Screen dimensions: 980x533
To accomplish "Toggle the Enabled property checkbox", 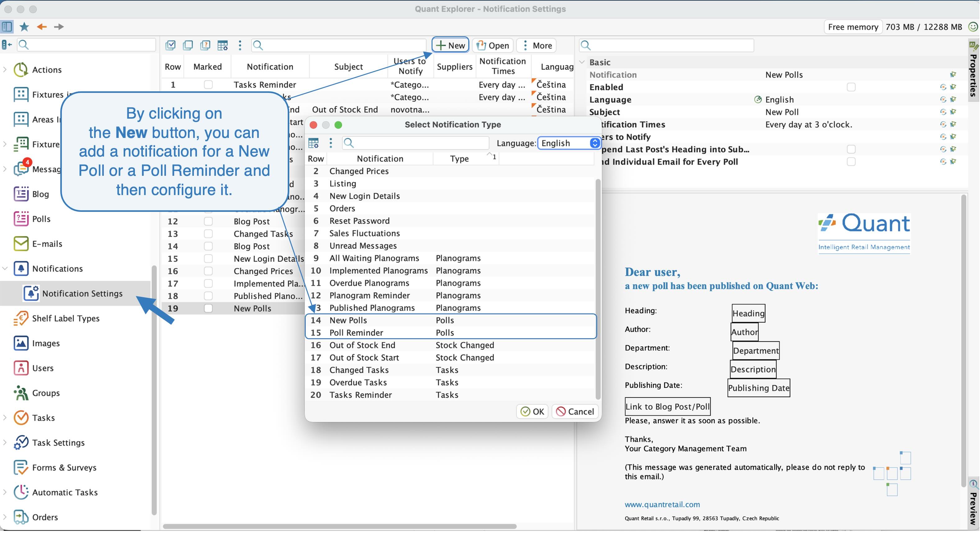I will (x=851, y=87).
